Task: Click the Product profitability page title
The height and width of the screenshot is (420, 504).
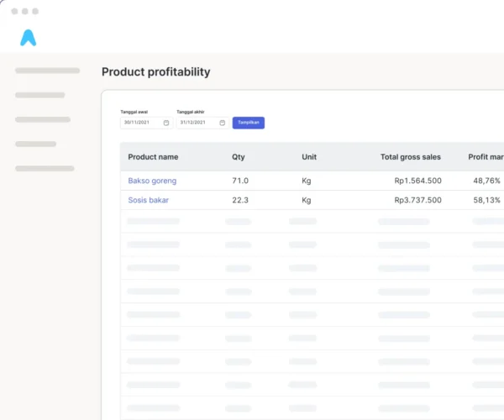Action: (156, 72)
